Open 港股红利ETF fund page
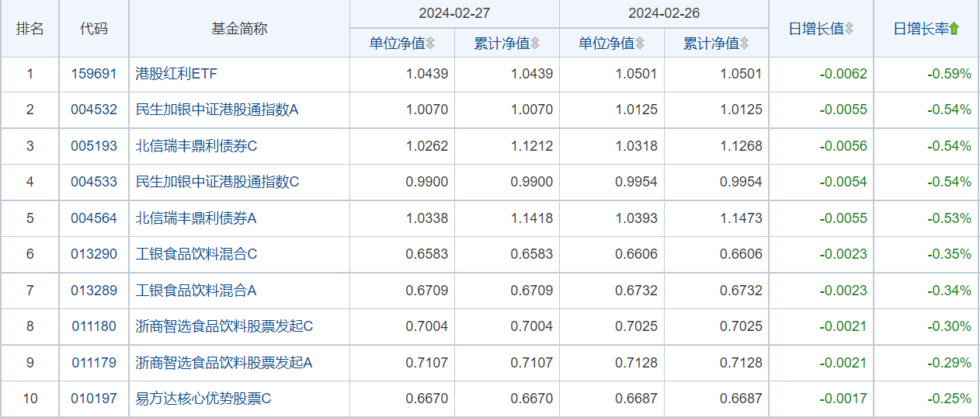This screenshot has width=980, height=418. point(176,75)
